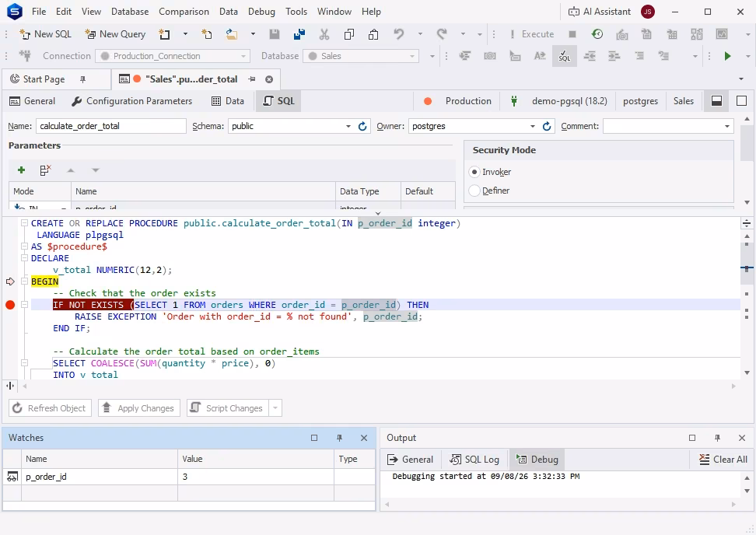Open the Schema dropdown showing public
Image resolution: width=756 pixels, height=535 pixels.
[348, 126]
